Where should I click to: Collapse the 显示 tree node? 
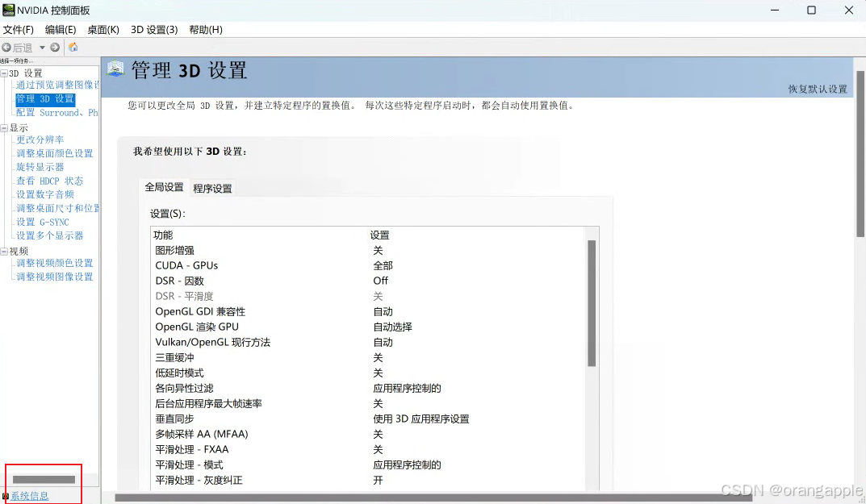pos(4,128)
